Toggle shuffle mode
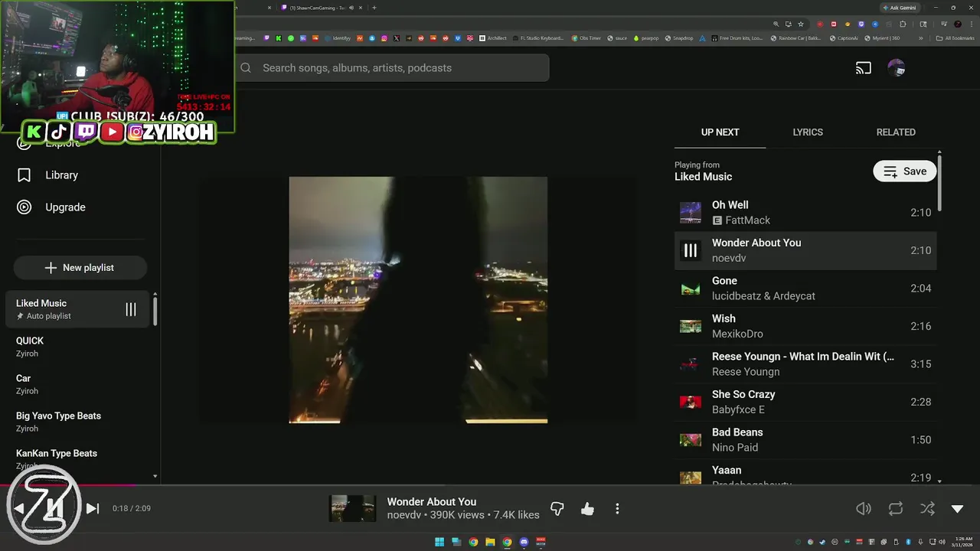This screenshot has width=980, height=551. pos(927,509)
